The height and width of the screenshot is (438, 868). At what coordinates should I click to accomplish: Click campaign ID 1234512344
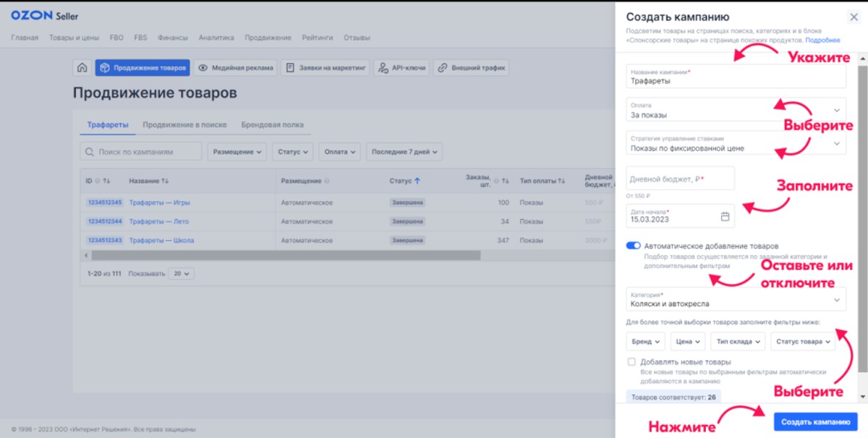pyautogui.click(x=105, y=221)
